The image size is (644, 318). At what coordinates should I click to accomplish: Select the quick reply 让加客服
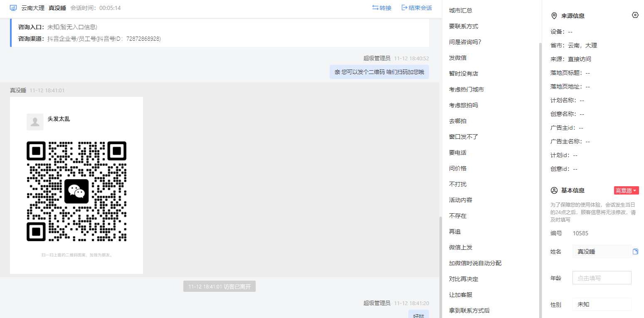(461, 295)
